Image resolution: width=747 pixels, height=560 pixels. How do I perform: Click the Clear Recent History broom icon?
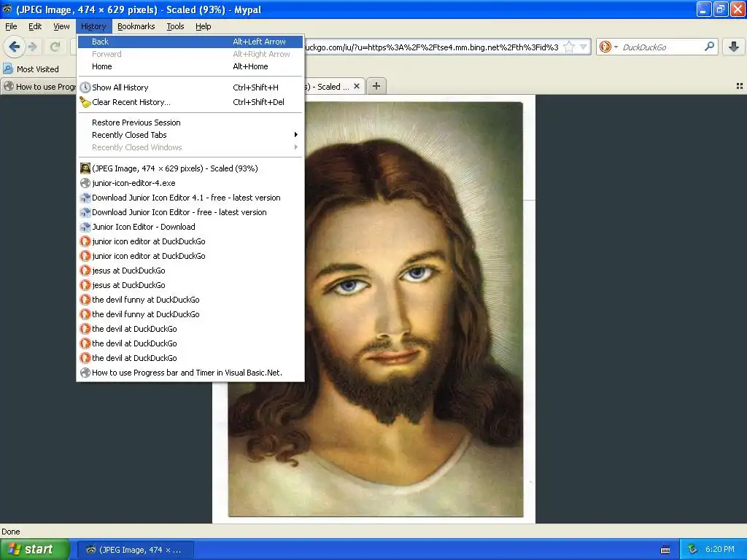85,102
